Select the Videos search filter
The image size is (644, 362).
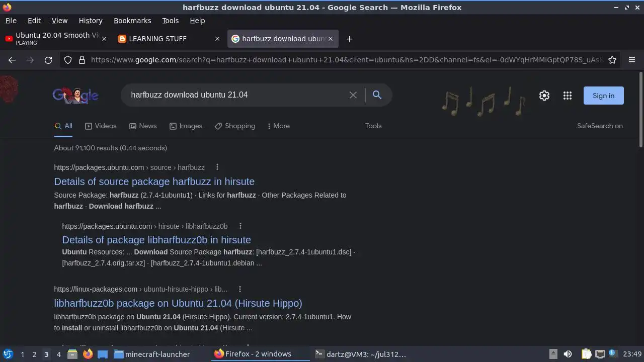coord(101,126)
